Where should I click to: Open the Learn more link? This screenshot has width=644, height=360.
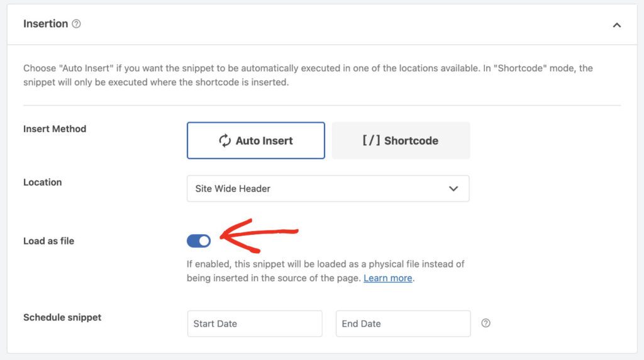(x=387, y=278)
